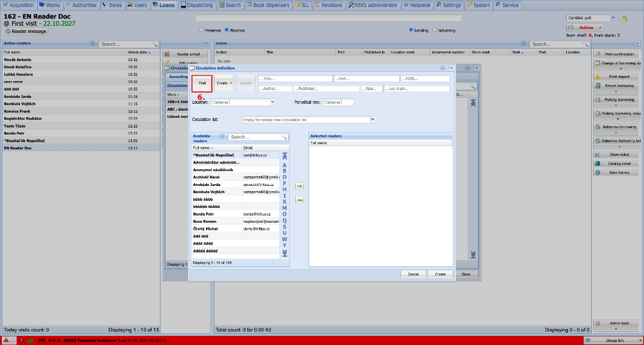Click the Print deposit button
Screen dimensions: 644x345
coord(617,77)
